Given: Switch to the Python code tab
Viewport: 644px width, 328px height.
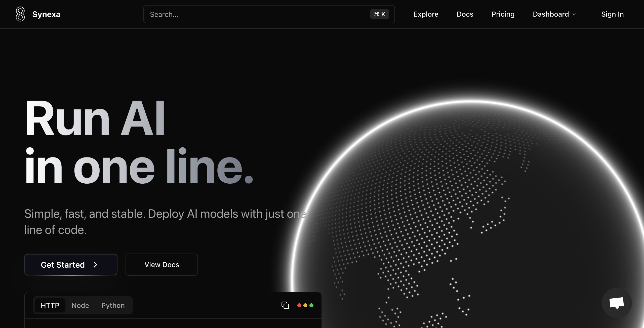Looking at the screenshot, I should pos(113,305).
